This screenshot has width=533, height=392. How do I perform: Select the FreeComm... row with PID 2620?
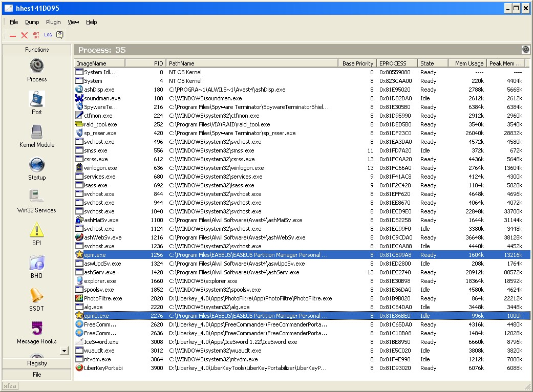pos(302,324)
